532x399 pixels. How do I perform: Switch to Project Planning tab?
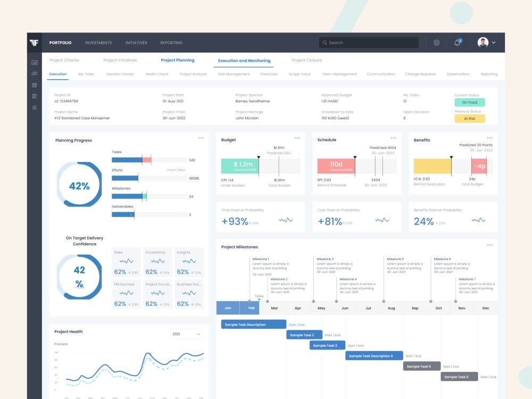178,60
